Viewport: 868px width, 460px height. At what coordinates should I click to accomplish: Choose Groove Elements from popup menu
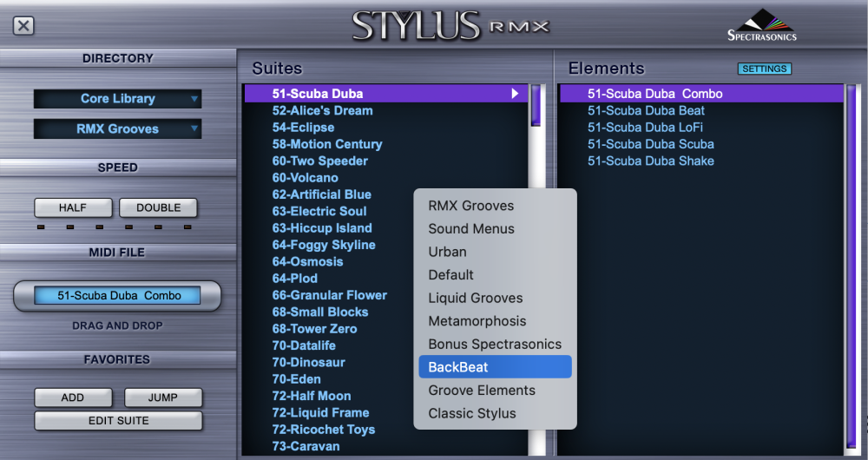(x=495, y=391)
